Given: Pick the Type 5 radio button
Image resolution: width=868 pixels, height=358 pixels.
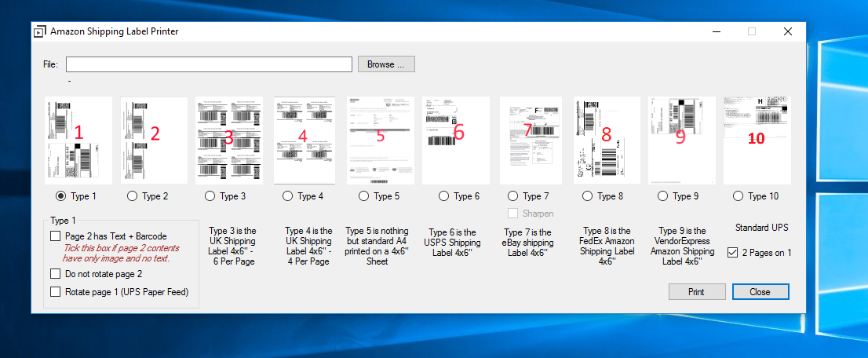Looking at the screenshot, I should click(363, 195).
